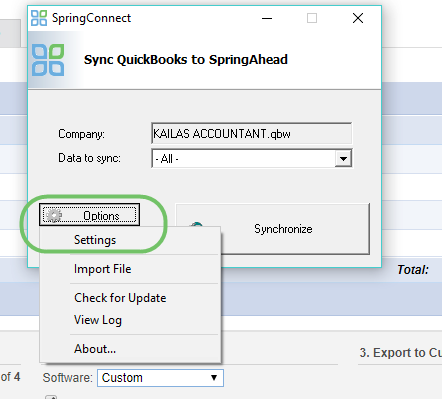The width and height of the screenshot is (442, 399).
Task: Click the 'Company:' label
Action: point(81,134)
